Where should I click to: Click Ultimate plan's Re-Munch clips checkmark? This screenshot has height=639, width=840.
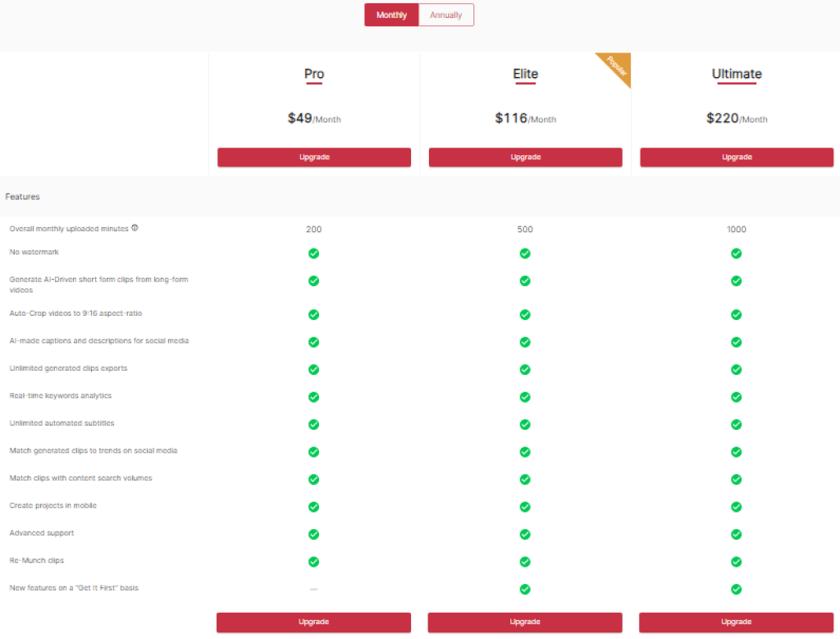(736, 562)
